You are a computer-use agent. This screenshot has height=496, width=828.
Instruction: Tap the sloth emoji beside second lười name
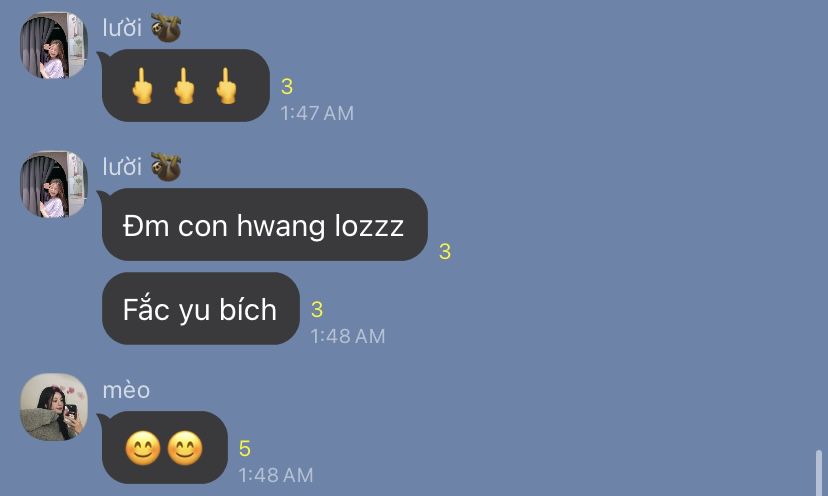[166, 166]
